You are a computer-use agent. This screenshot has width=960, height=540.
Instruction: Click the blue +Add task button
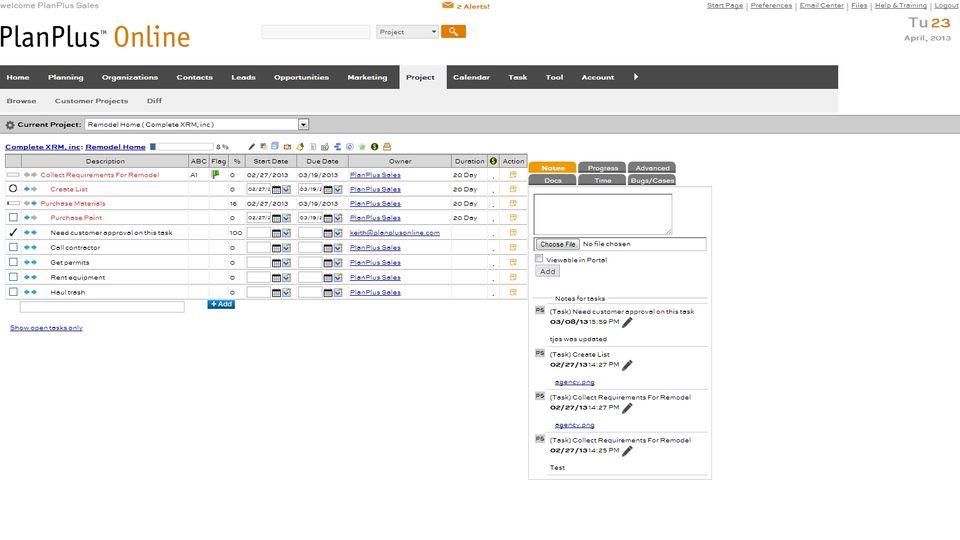coord(221,304)
